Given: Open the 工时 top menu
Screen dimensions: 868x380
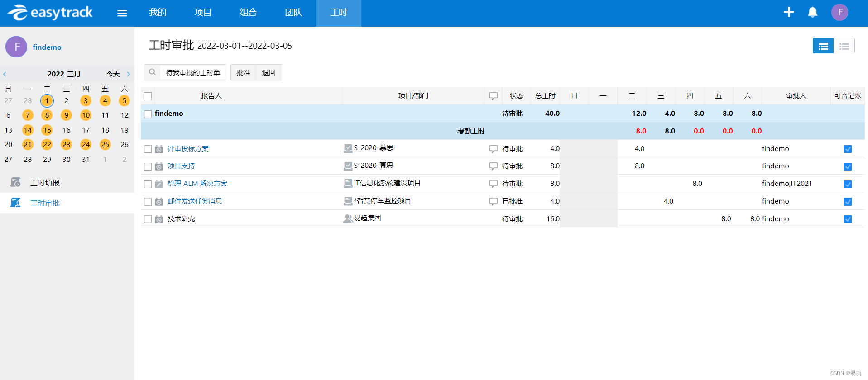Looking at the screenshot, I should [x=339, y=13].
